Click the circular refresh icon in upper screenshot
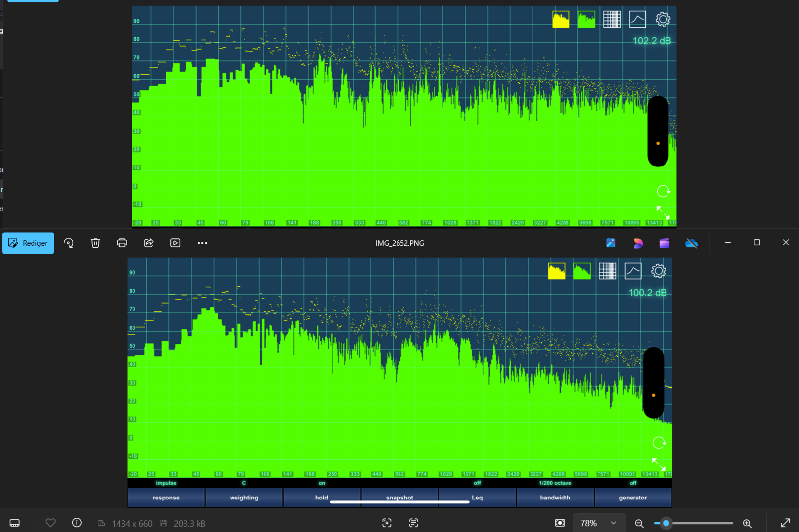 point(664,191)
